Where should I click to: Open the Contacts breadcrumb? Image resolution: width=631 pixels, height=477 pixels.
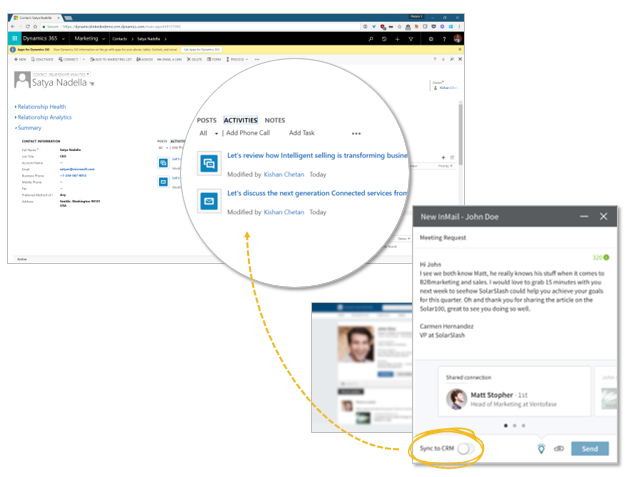click(x=120, y=39)
